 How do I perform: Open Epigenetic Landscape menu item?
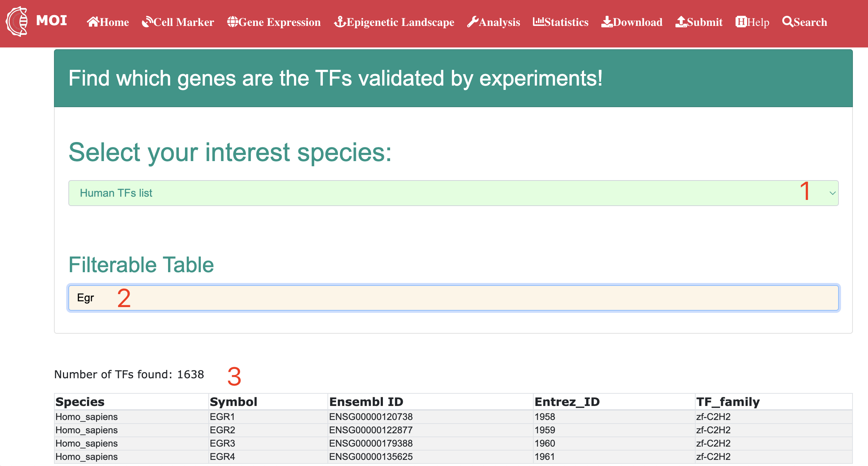[x=394, y=22]
